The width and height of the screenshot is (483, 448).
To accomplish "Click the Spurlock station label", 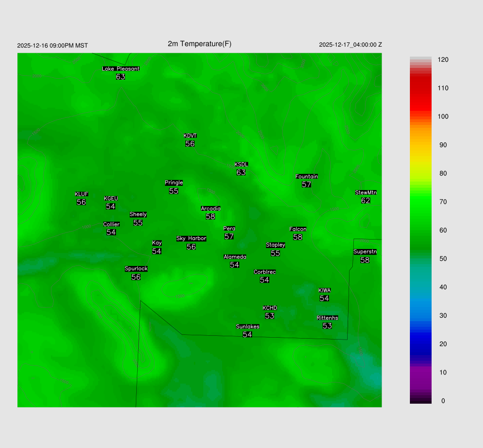I will tap(136, 269).
